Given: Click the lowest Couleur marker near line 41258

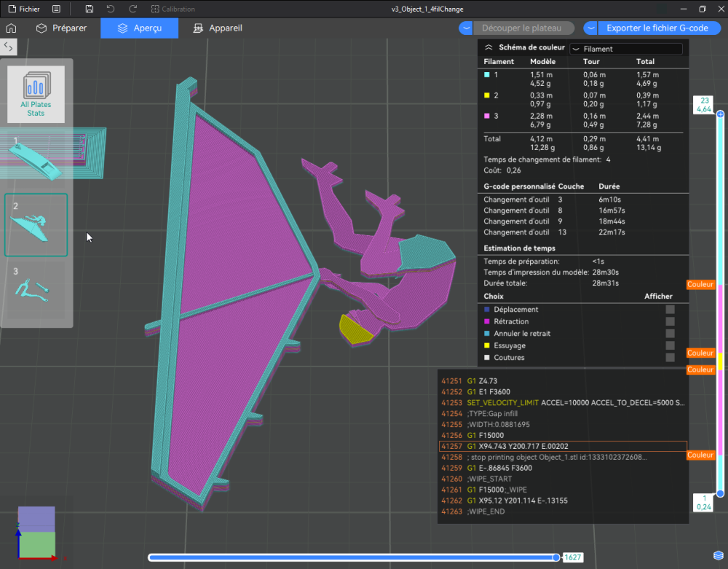Looking at the screenshot, I should point(700,455).
